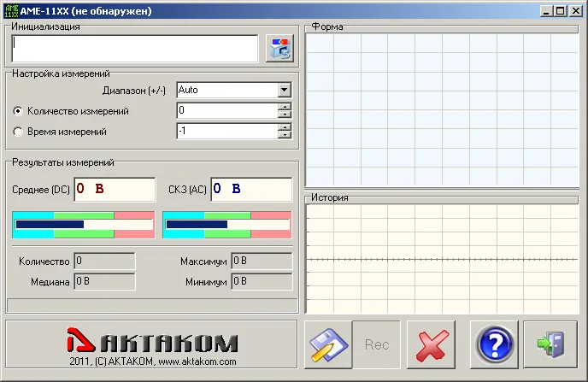Select the Время измерений radio button

(18, 132)
